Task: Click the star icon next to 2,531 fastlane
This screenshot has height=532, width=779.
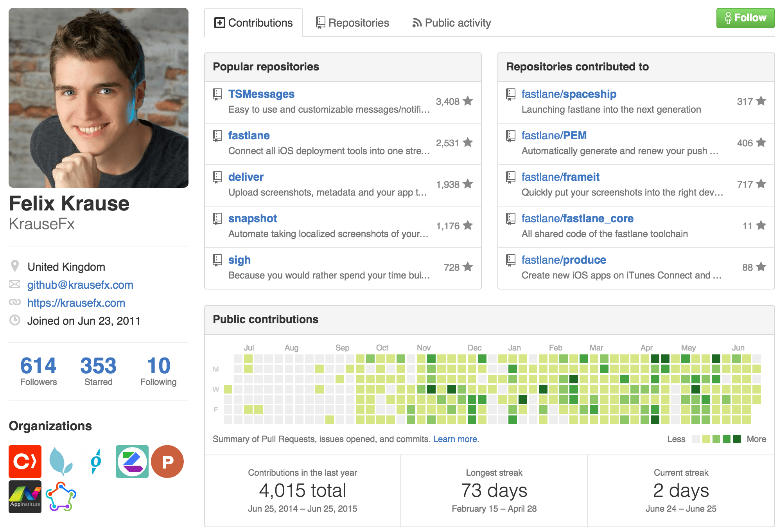Action: point(468,143)
